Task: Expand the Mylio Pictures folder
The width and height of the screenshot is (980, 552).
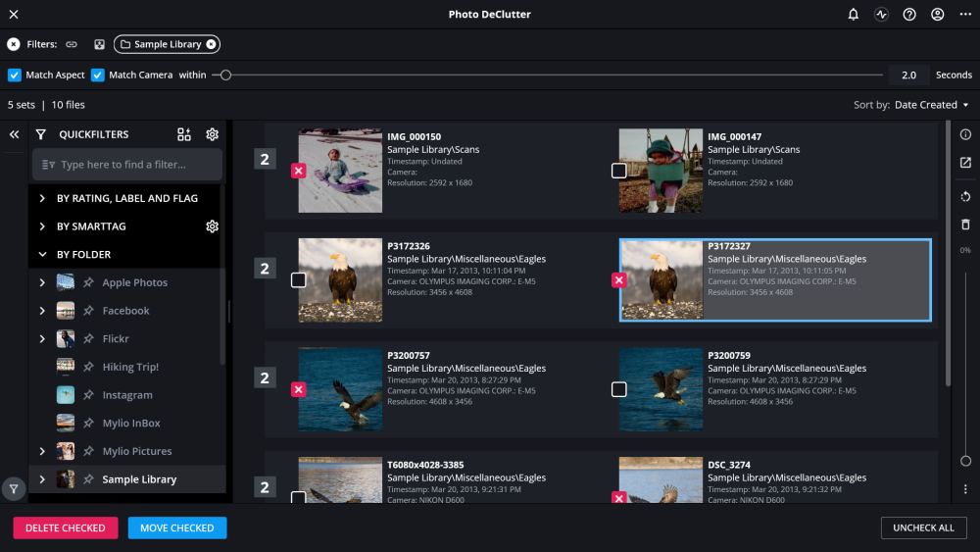Action: [x=42, y=451]
